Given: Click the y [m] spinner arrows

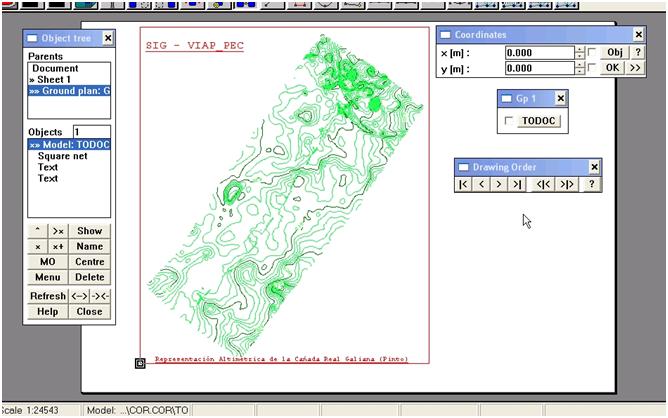Looking at the screenshot, I should [579, 68].
